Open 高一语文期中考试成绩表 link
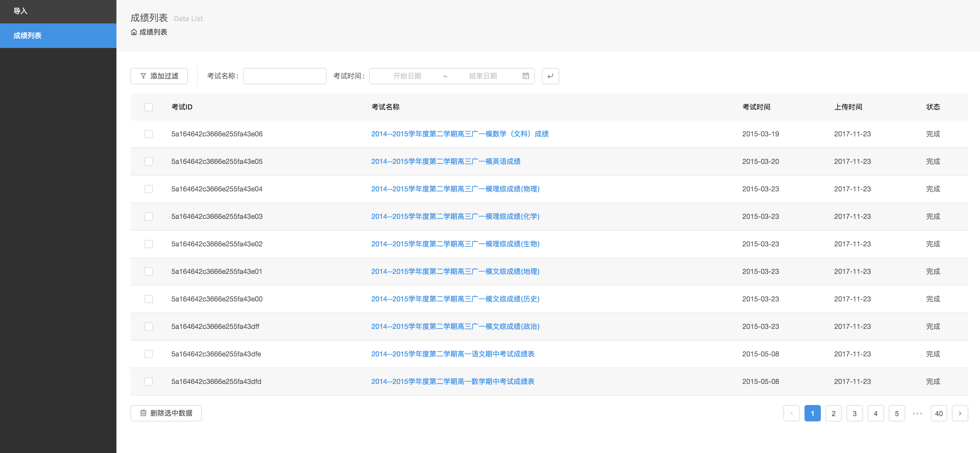 pyautogui.click(x=452, y=354)
